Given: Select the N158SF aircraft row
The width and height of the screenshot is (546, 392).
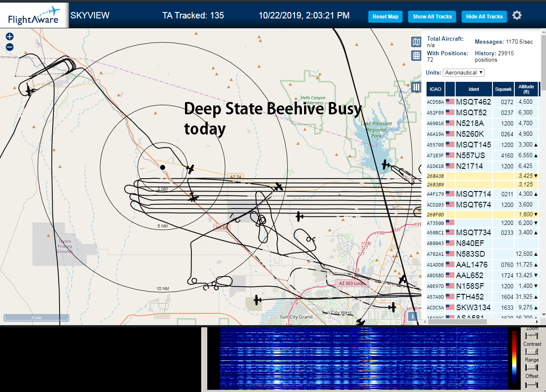Looking at the screenshot, I should point(483,286).
